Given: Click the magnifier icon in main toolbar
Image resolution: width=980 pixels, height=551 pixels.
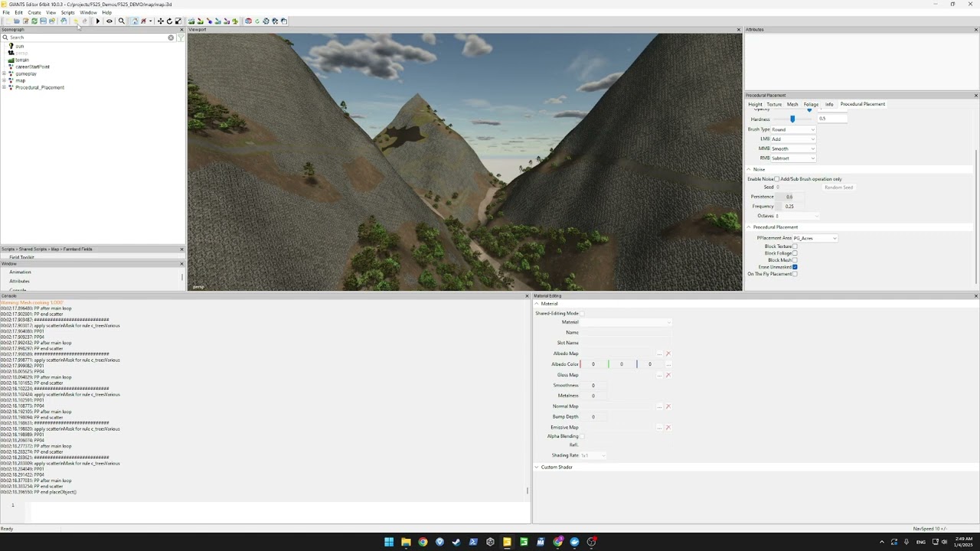Looking at the screenshot, I should pos(122,21).
